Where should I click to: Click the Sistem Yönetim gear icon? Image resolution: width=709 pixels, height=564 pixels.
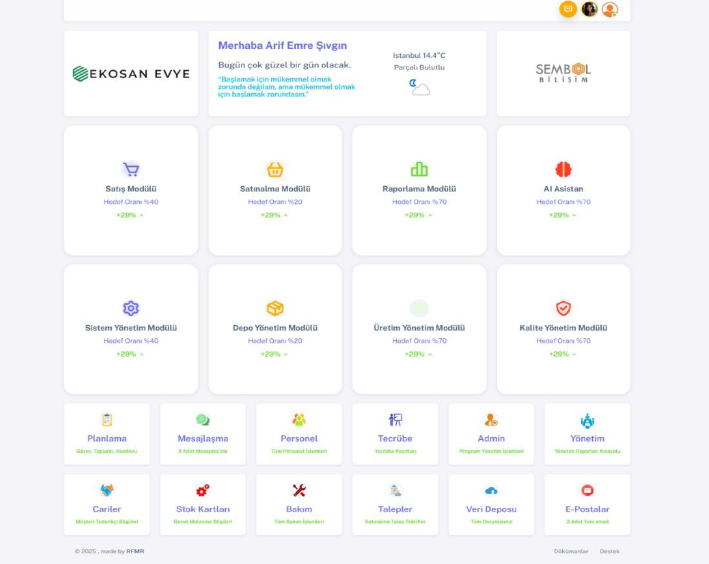point(131,309)
